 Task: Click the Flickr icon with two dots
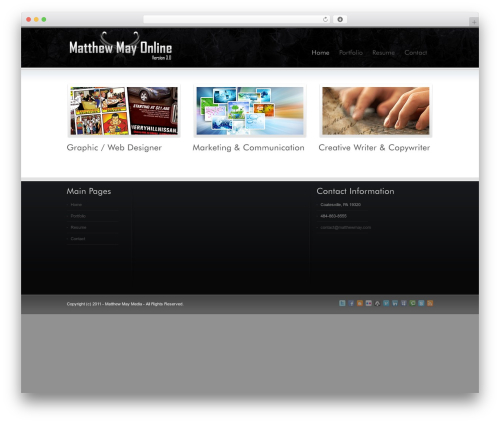[x=369, y=303]
